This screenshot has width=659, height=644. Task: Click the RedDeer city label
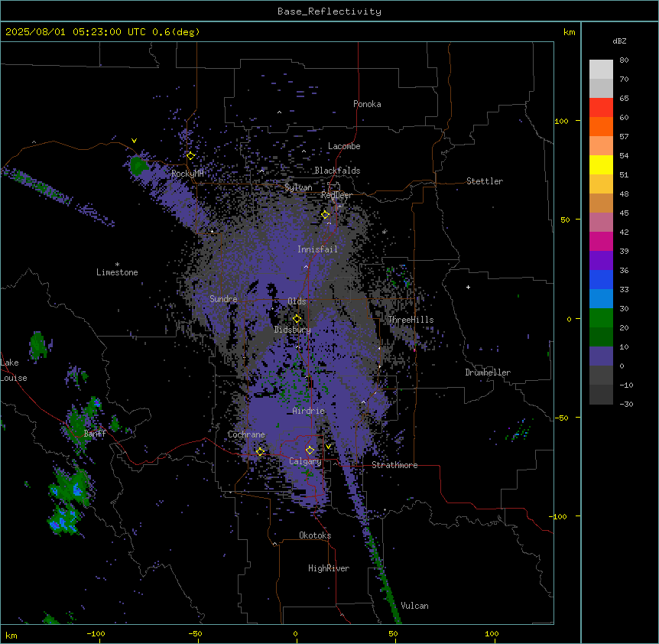[x=336, y=195]
